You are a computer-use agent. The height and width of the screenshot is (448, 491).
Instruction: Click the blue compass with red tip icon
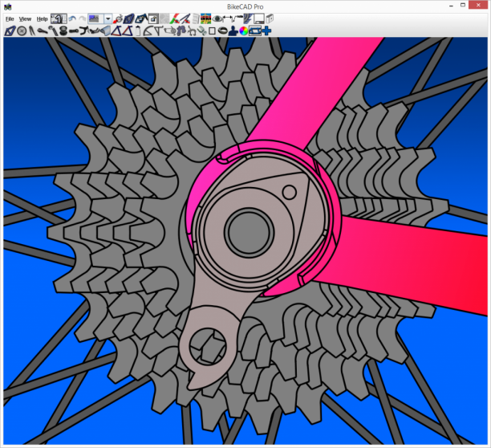pyautogui.click(x=185, y=18)
